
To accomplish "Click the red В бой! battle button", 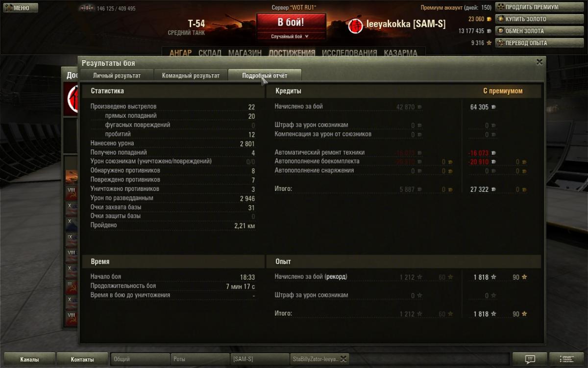I will tap(291, 23).
